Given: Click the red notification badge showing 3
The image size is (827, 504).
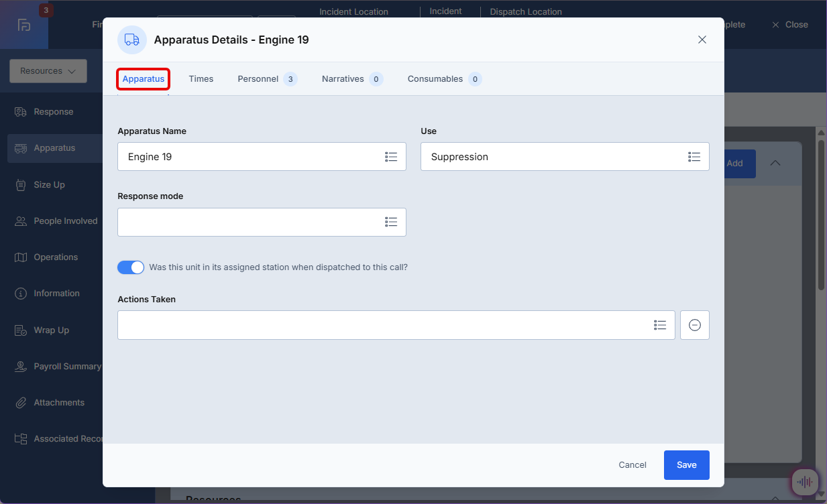Looking at the screenshot, I should point(46,10).
